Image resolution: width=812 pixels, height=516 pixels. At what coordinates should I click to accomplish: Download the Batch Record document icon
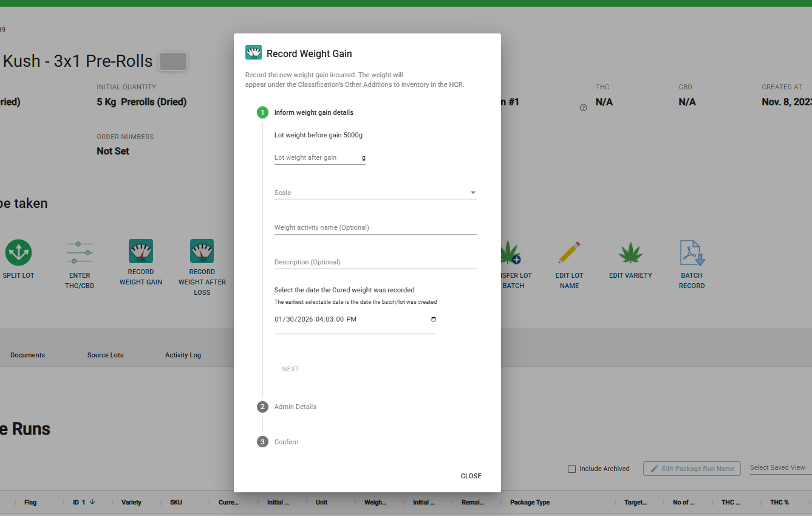(692, 252)
